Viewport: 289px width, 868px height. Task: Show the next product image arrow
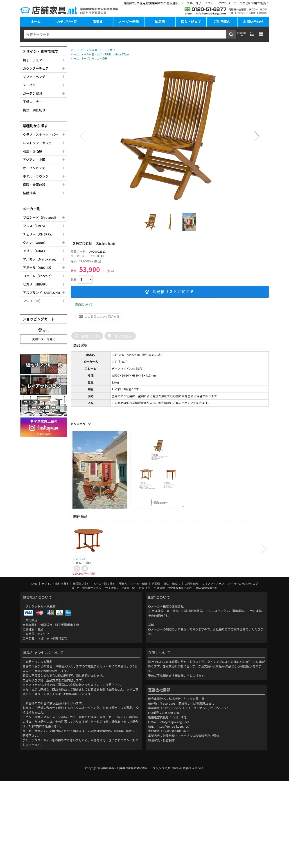click(257, 136)
